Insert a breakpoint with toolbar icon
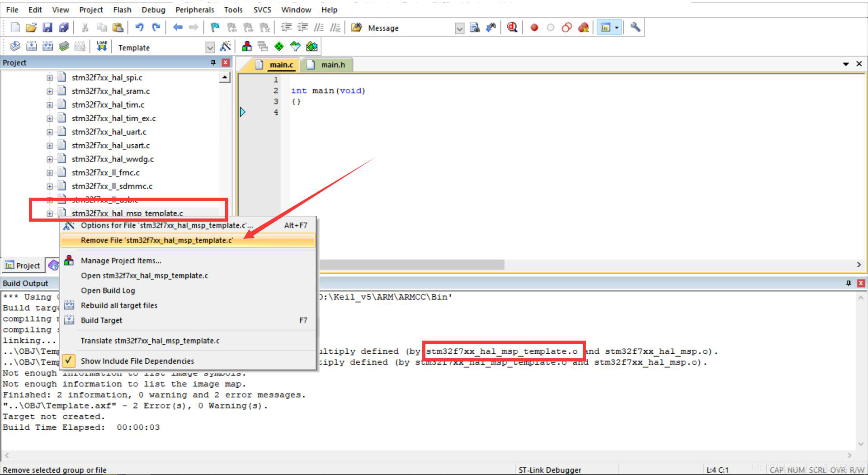The height and width of the screenshot is (475, 868). [x=534, y=27]
